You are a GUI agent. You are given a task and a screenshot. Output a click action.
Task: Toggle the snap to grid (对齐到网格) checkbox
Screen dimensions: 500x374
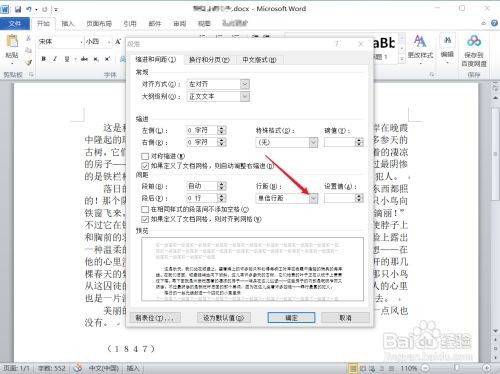click(145, 219)
